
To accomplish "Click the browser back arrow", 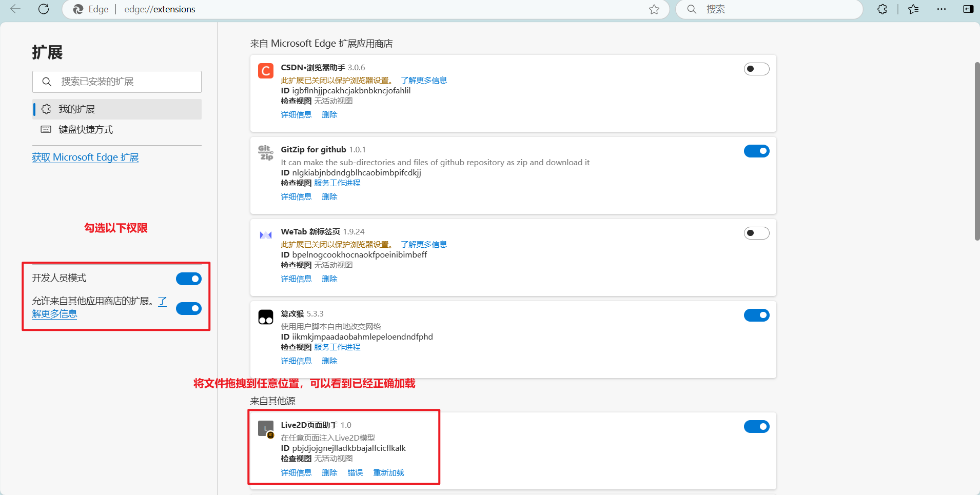I will click(x=15, y=9).
